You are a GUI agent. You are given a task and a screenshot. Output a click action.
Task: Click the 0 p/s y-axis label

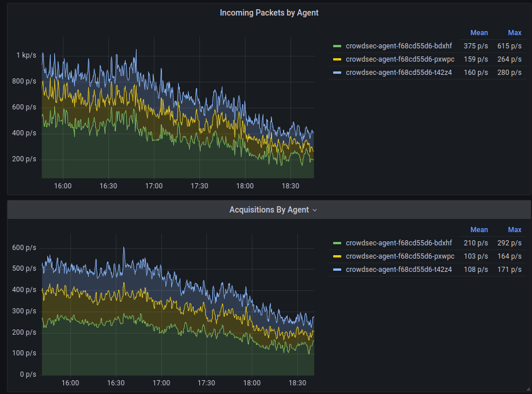tap(28, 374)
